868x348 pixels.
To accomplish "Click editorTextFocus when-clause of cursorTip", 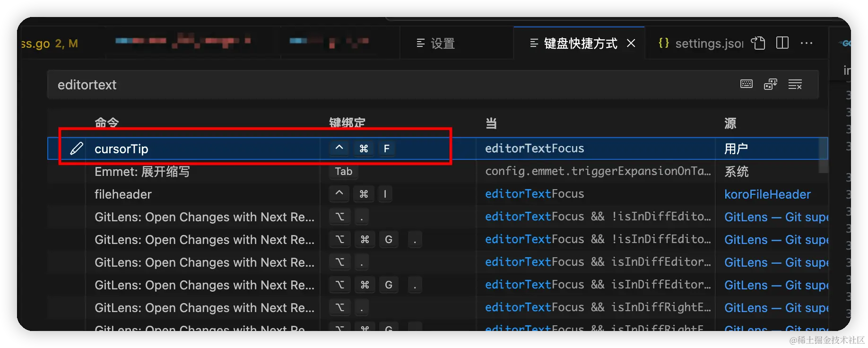I will pyautogui.click(x=535, y=148).
